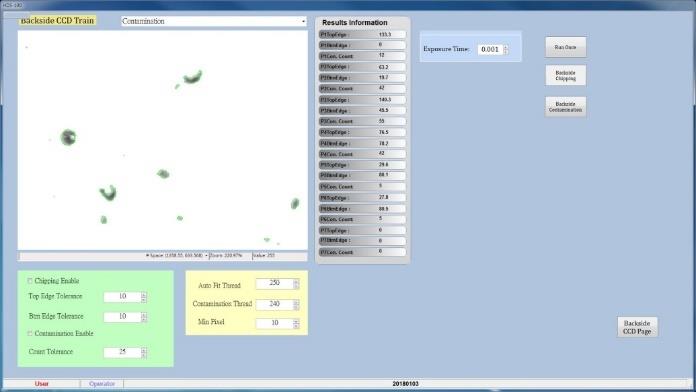Click the Auto Fit Thread value field

click(x=274, y=283)
